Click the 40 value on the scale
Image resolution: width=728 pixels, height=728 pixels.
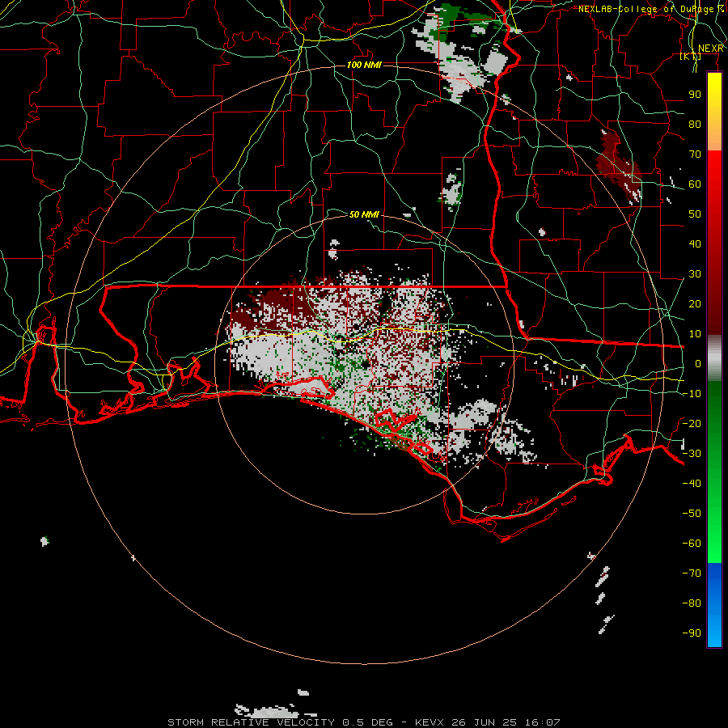pyautogui.click(x=695, y=243)
